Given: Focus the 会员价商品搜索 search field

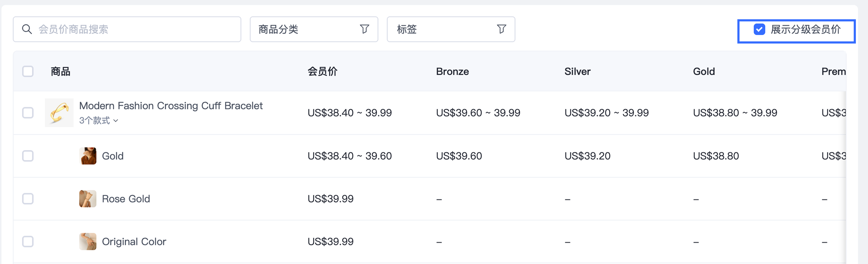Looking at the screenshot, I should click(127, 29).
